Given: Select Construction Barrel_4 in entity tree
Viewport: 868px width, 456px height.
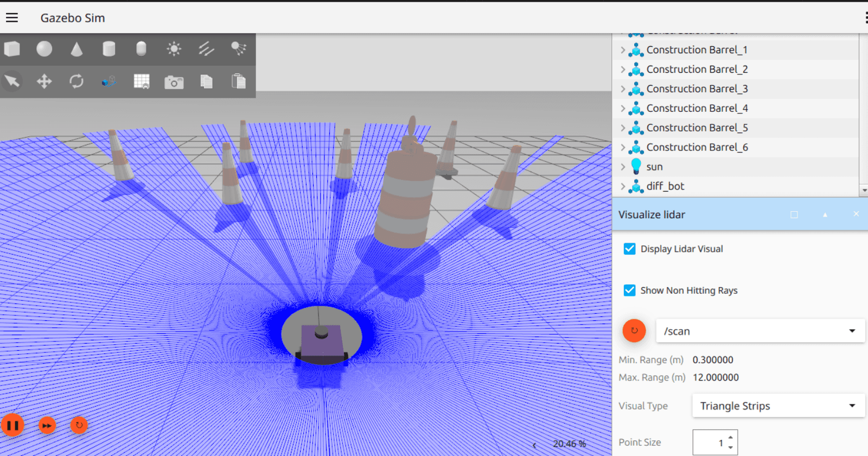Looking at the screenshot, I should click(697, 109).
